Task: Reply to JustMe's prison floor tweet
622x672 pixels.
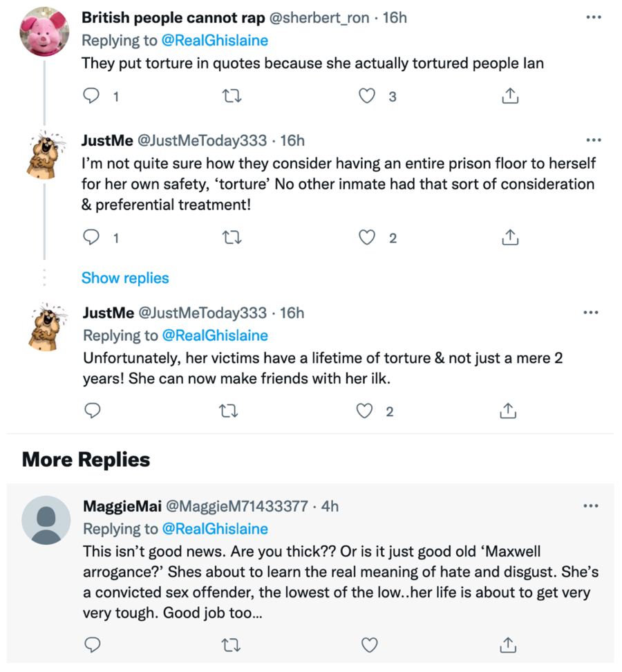Action: coord(91,238)
